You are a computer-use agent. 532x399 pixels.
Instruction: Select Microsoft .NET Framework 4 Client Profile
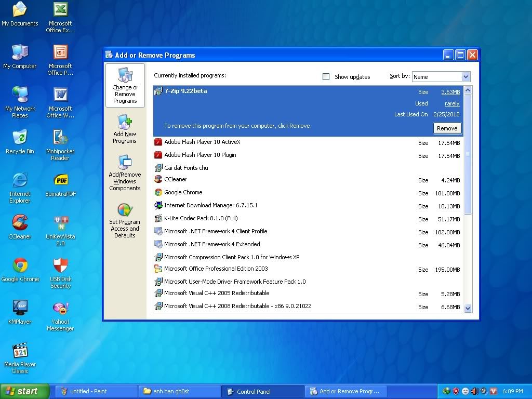pyautogui.click(x=308, y=232)
